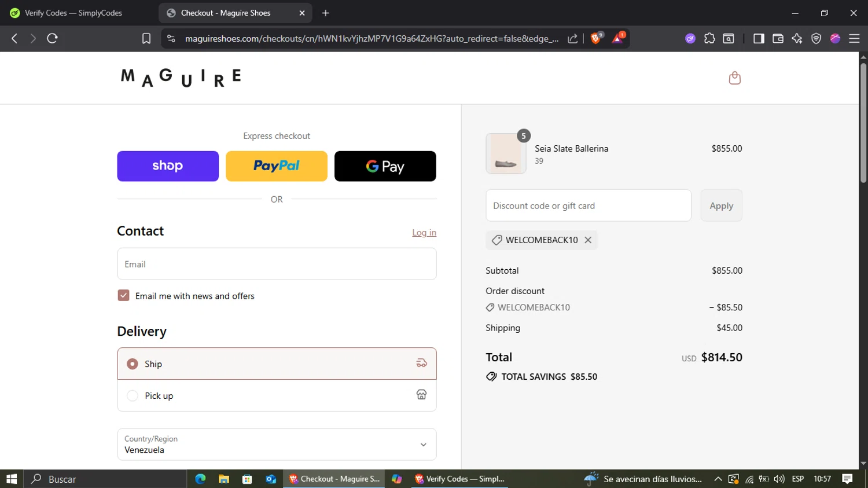Focus the Email input field
Image resolution: width=868 pixels, height=488 pixels.
pos(277,264)
